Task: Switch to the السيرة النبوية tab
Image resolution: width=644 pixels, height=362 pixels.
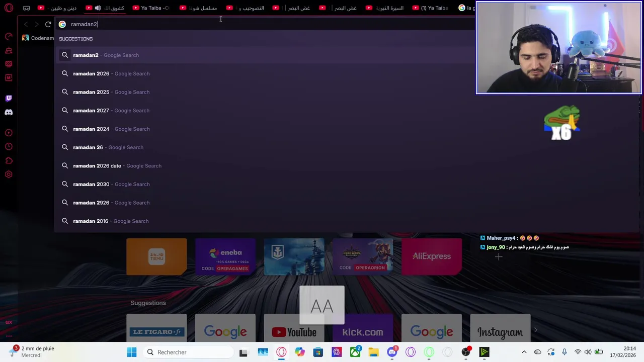Action: point(384,8)
